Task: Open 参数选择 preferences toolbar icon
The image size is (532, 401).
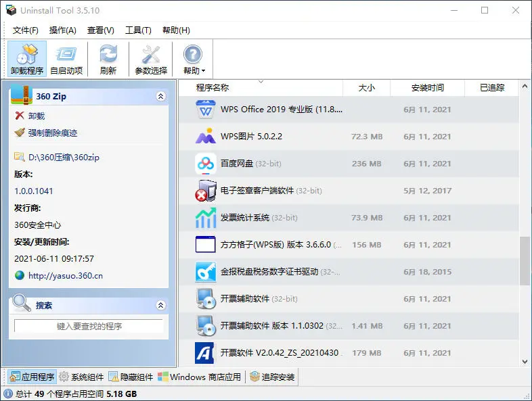Action: pyautogui.click(x=151, y=59)
